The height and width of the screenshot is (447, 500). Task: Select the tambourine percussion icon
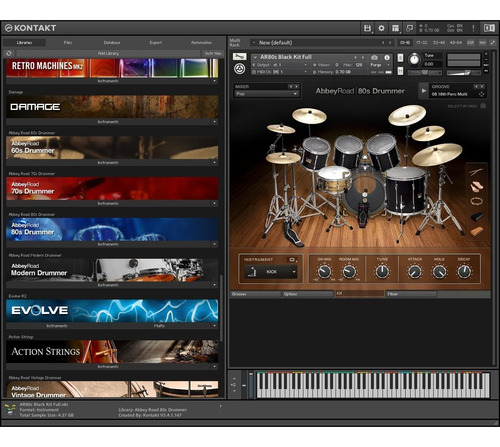(x=477, y=201)
